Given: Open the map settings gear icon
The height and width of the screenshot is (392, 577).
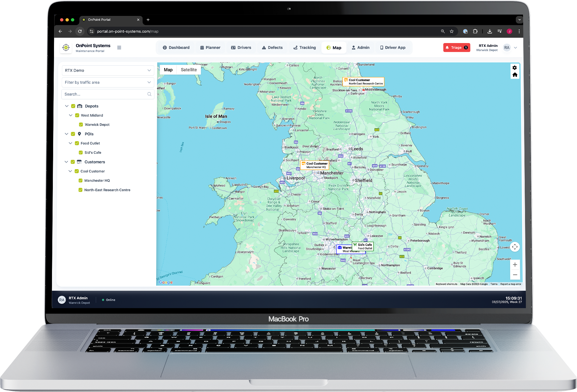Looking at the screenshot, I should click(514, 68).
